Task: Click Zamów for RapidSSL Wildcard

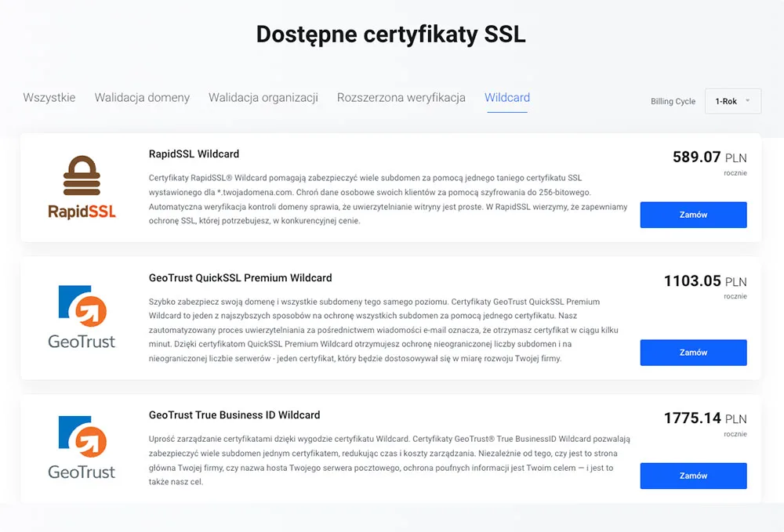Action: 694,215
